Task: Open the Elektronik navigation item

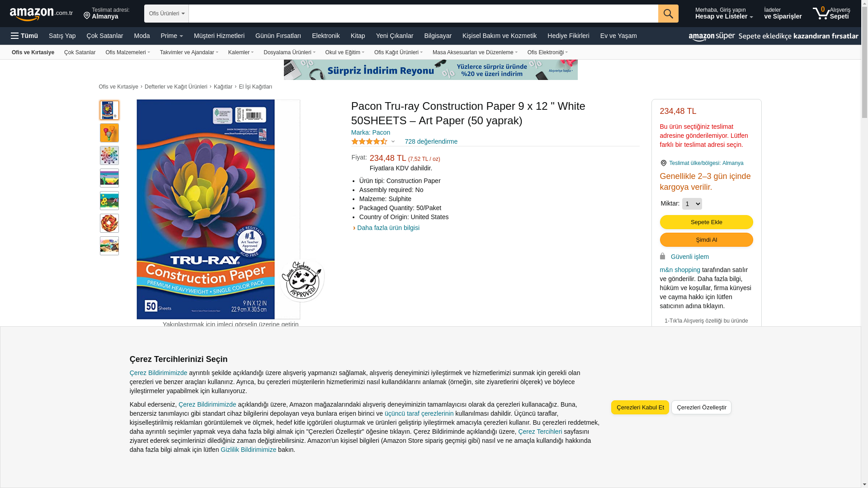Action: 325,36
